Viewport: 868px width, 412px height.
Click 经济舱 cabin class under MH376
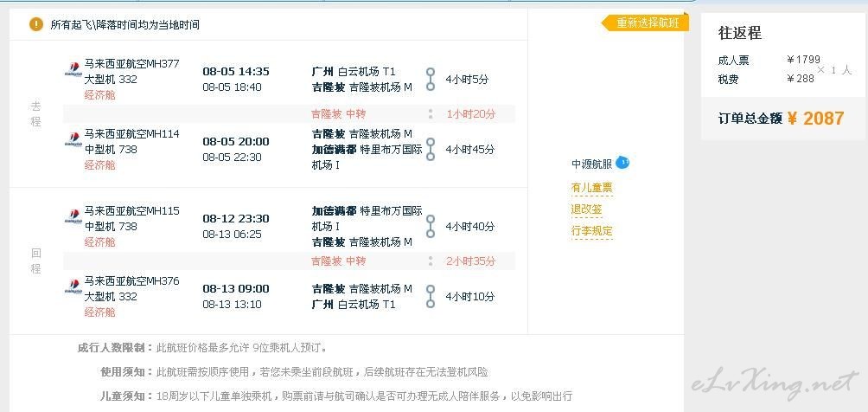coord(99,312)
